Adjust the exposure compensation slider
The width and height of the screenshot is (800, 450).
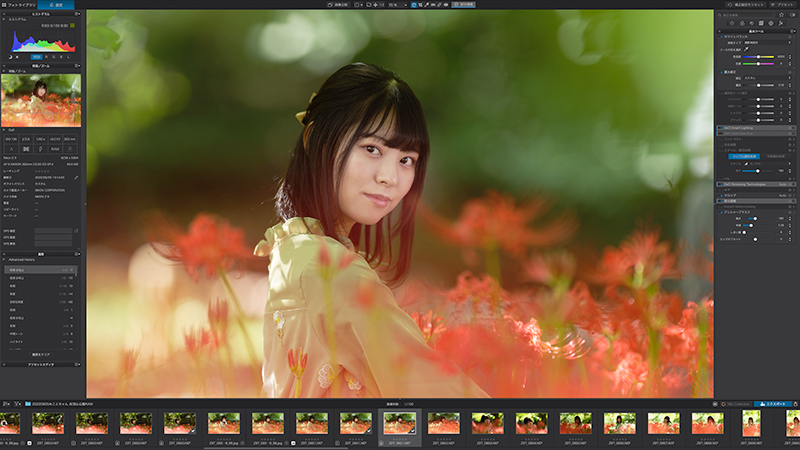[758, 85]
